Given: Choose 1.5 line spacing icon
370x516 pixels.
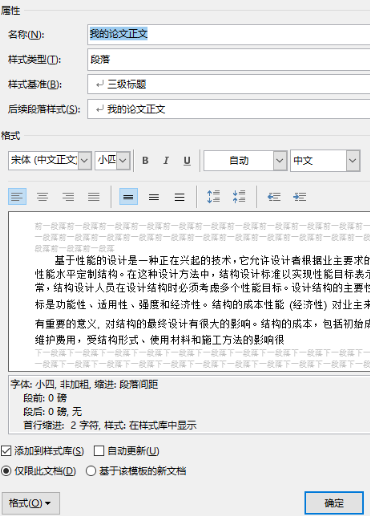Looking at the screenshot, I should (154, 197).
